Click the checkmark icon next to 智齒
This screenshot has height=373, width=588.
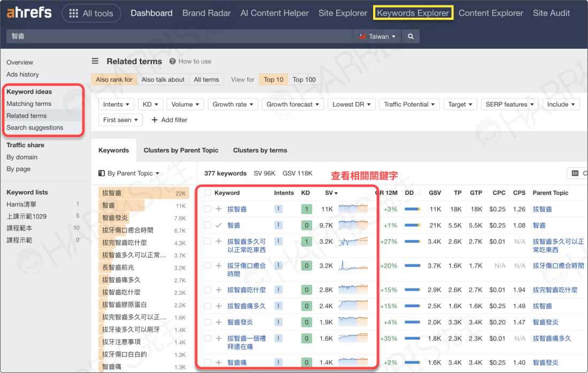(219, 225)
